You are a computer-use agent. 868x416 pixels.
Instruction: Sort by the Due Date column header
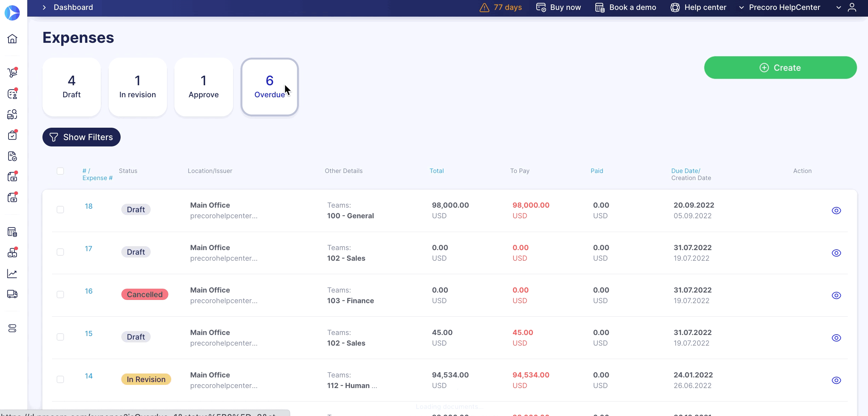(x=685, y=171)
